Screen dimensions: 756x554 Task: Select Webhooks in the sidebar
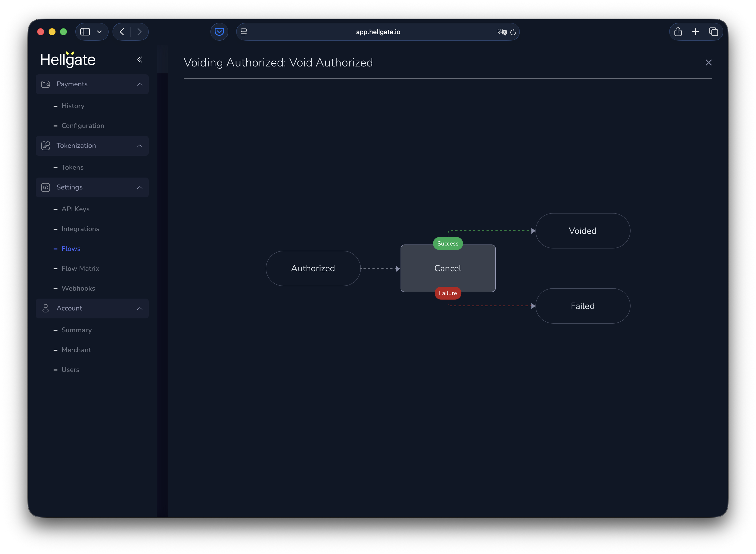pyautogui.click(x=78, y=288)
